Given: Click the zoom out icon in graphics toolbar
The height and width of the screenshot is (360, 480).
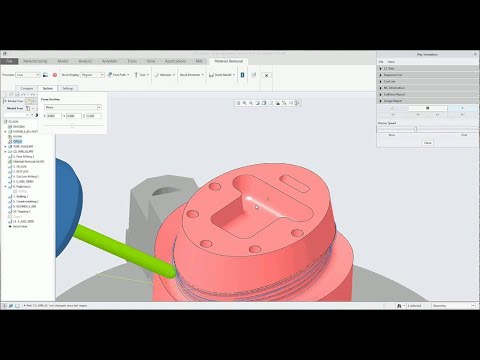Looking at the screenshot, I should 251,103.
